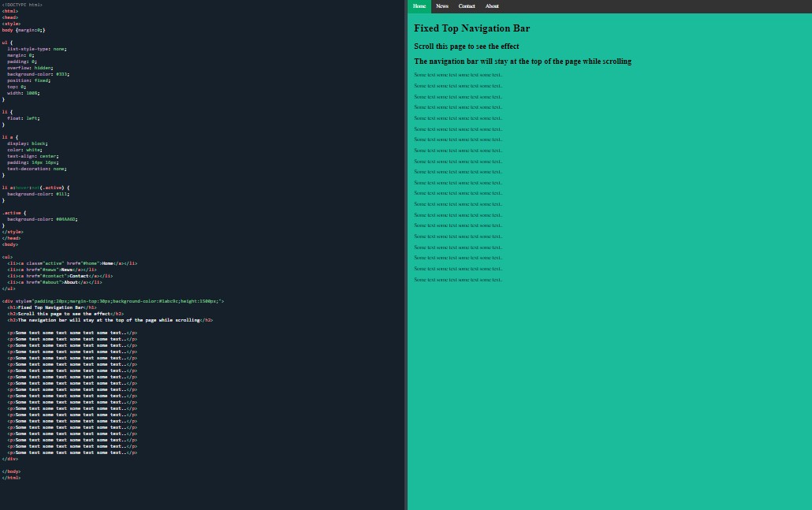Place cursor on 'body {margin:0;}' code line
This screenshot has width=812, height=510.
(24, 30)
